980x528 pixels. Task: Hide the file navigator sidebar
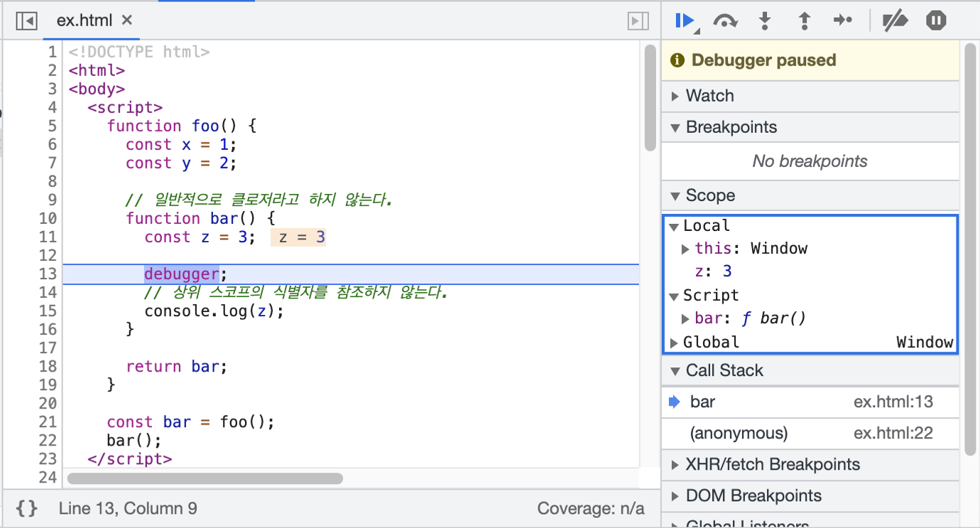26,21
